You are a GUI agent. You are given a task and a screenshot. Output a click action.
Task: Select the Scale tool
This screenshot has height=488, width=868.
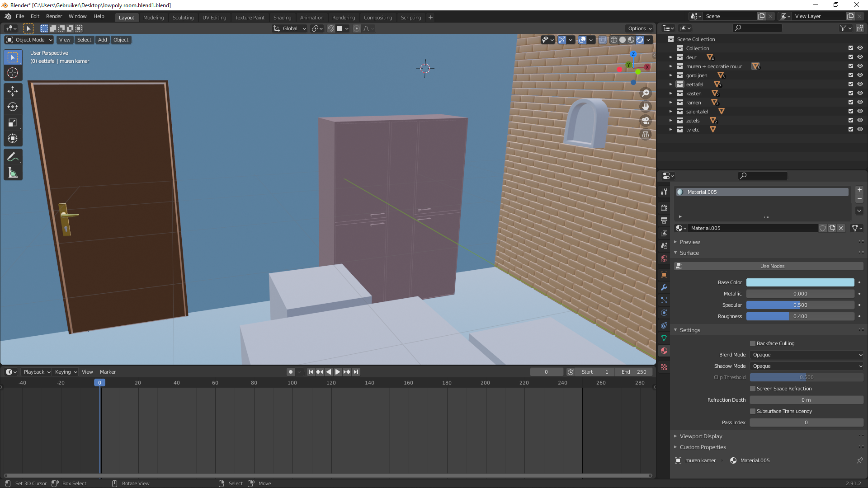[13, 123]
